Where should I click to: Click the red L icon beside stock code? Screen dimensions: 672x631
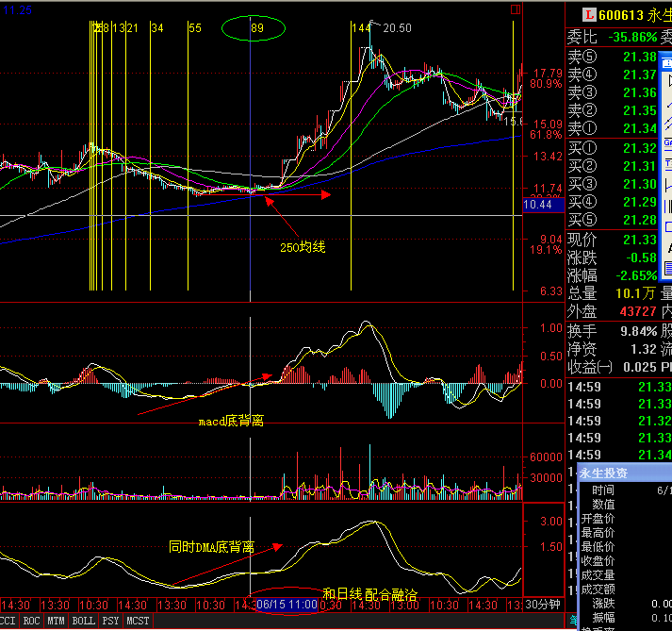(590, 14)
